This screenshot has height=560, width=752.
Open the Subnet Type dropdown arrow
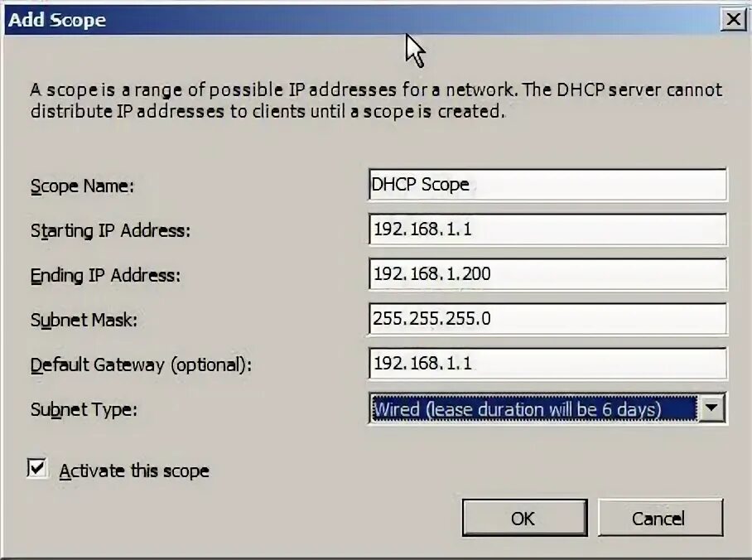(711, 408)
